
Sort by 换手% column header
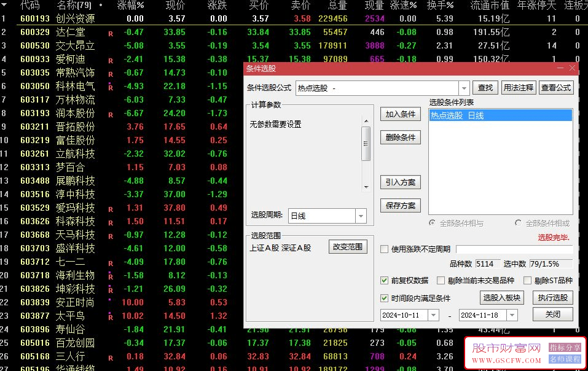tap(441, 6)
